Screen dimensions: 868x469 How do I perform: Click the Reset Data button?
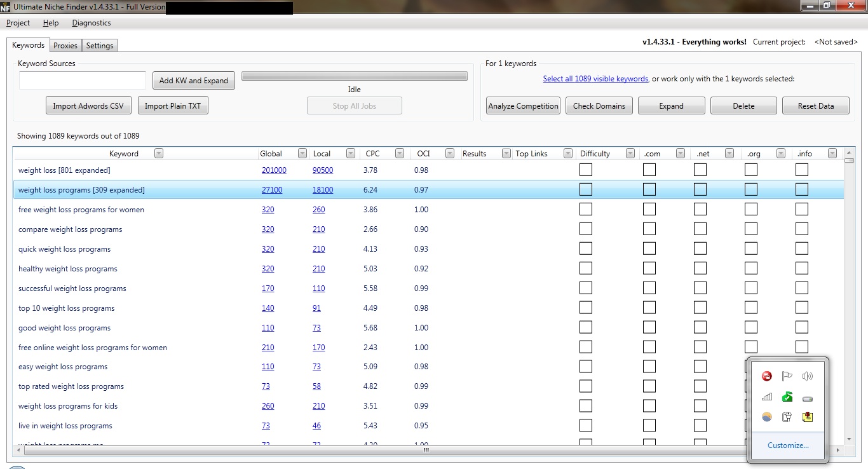pos(816,106)
